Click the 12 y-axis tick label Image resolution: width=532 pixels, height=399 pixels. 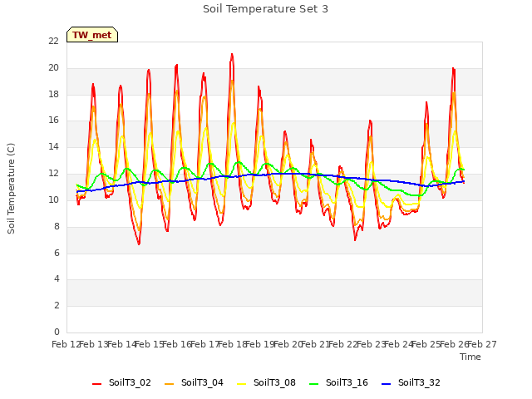(x=53, y=174)
